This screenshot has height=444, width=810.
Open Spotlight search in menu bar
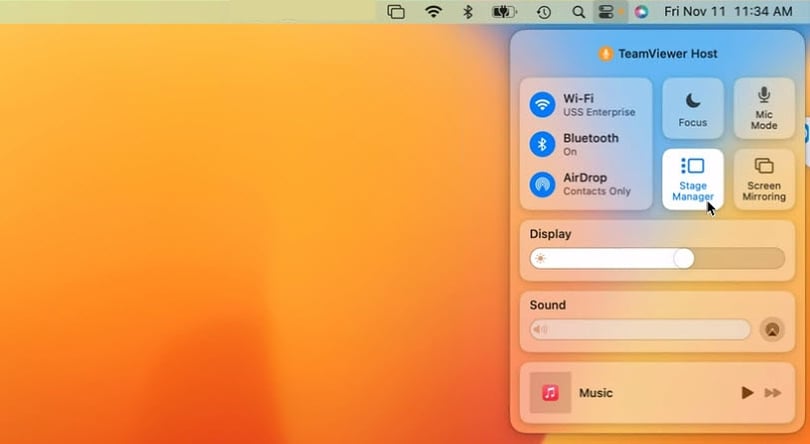point(578,12)
